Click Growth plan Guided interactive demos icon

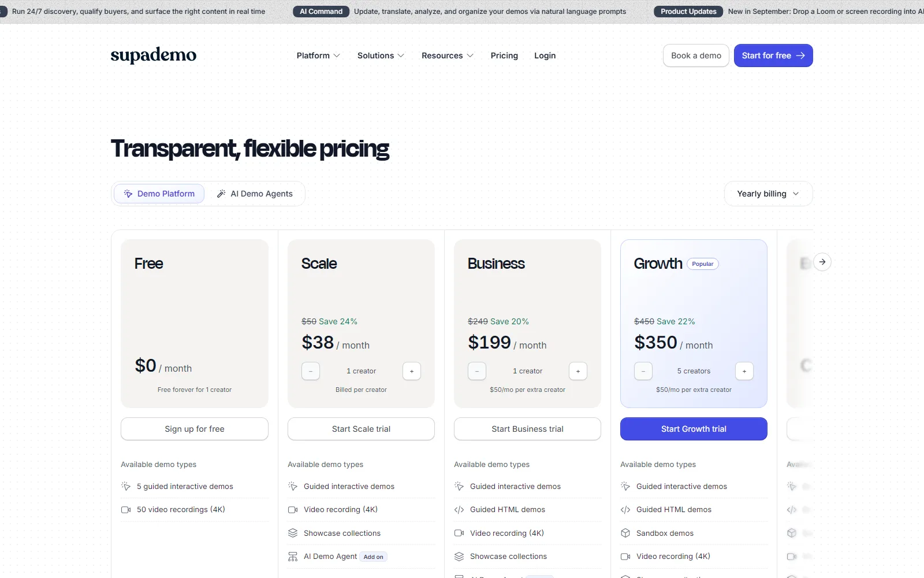(625, 486)
